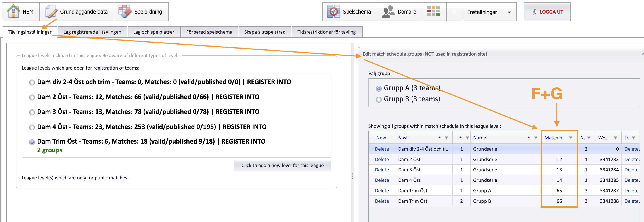The image size is (644, 222).
Task: Click to add a new level button
Action: (x=282, y=165)
